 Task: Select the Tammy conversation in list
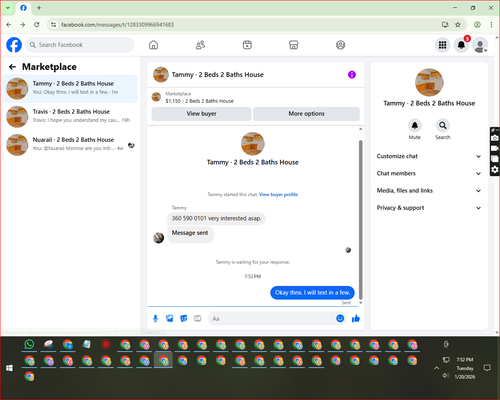(x=70, y=89)
